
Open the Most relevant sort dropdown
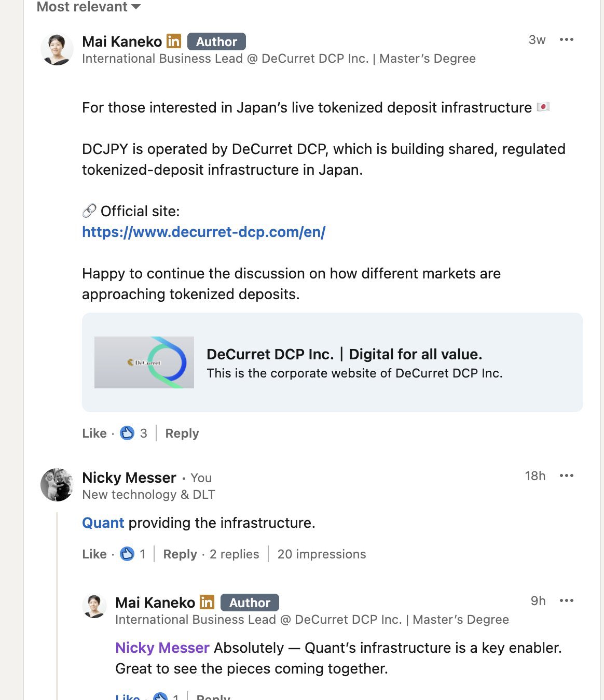pos(89,7)
